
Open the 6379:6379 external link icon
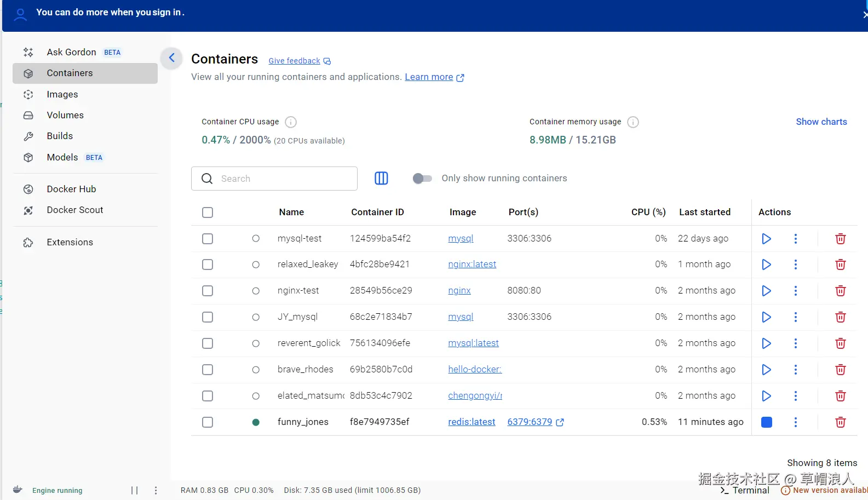[560, 422]
